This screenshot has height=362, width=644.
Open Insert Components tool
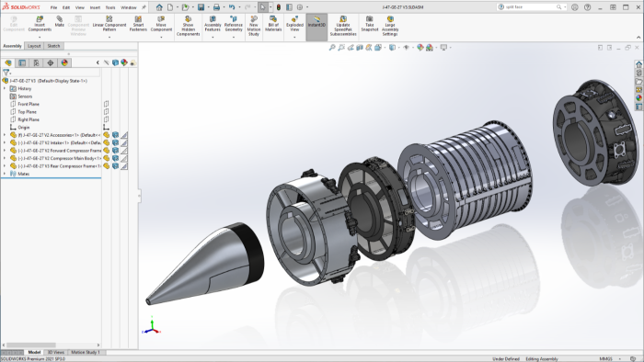pos(40,24)
